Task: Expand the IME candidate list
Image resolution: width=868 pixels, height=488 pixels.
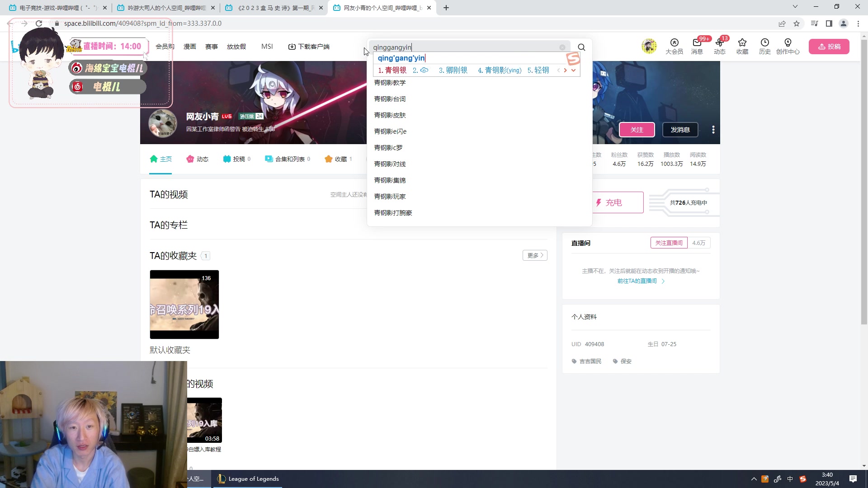Action: (573, 70)
